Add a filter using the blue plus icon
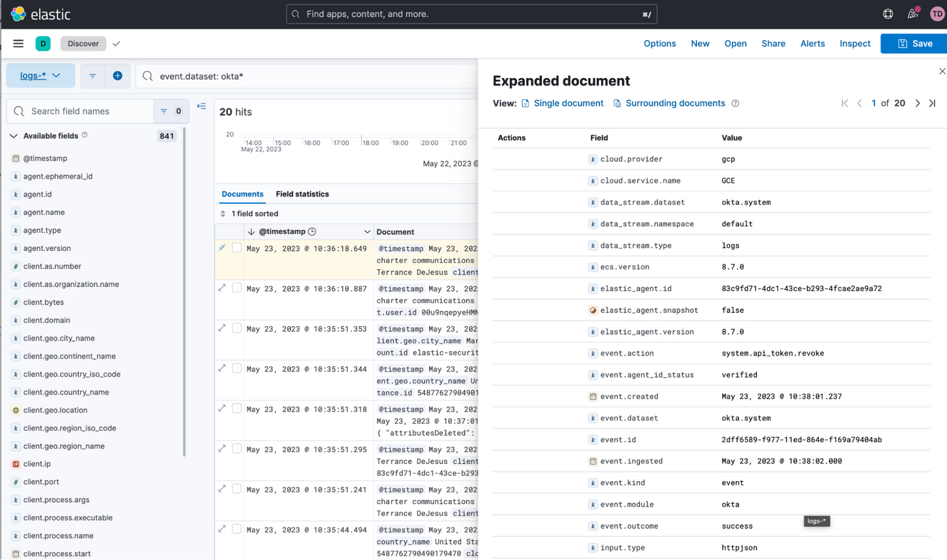Viewport: 947px width, 560px height. (118, 76)
